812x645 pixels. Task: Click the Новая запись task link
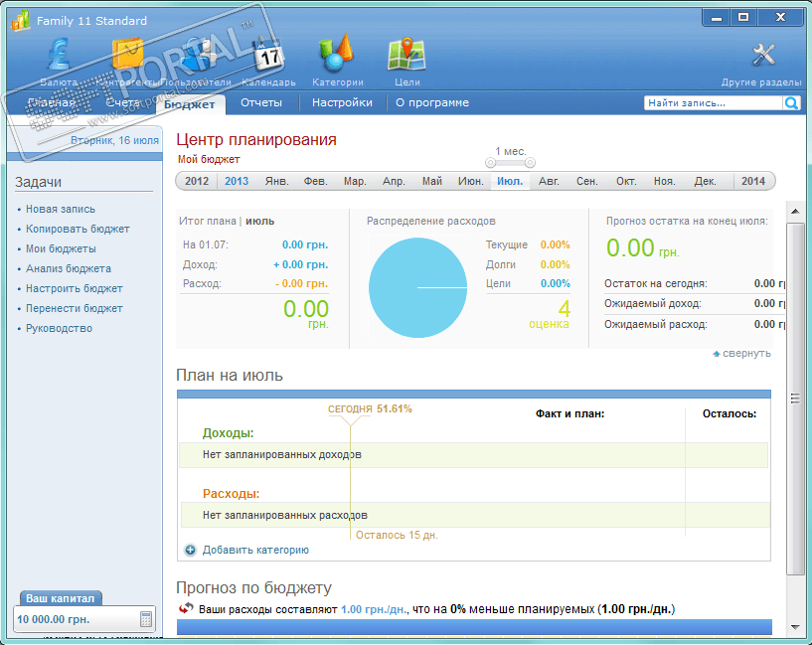point(61,209)
